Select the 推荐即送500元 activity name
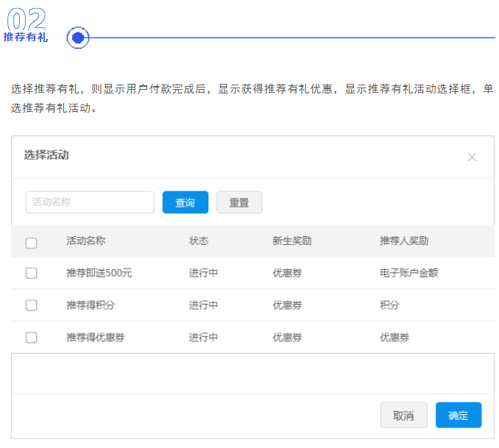Screen dimensions: 499x448 [x=99, y=273]
